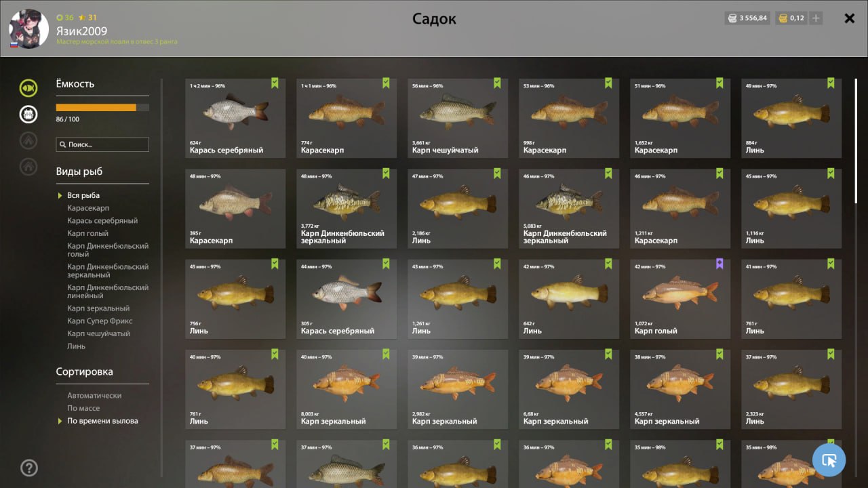The image size is (868, 488).
Task: Select Автоматически sorting option
Action: tap(94, 395)
